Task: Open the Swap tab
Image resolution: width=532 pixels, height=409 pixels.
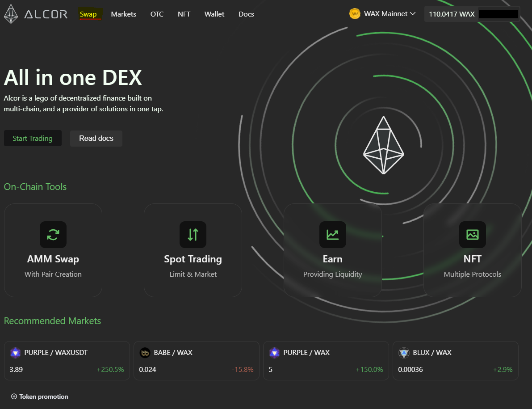Action: pyautogui.click(x=88, y=14)
